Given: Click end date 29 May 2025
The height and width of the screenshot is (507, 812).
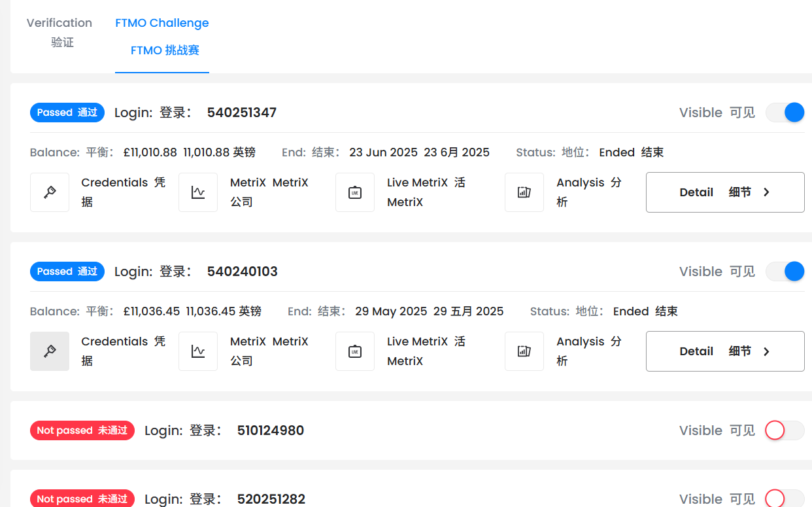Looking at the screenshot, I should coord(391,311).
